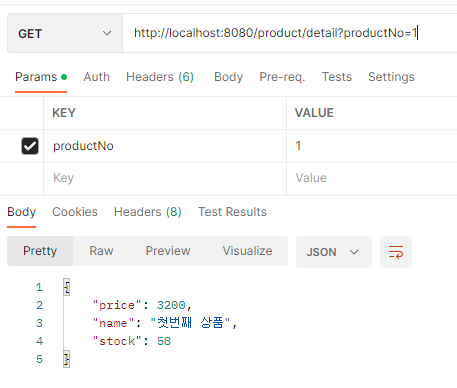The width and height of the screenshot is (457, 388).
Task: Click the closing brace on line 5
Action: [x=67, y=359]
